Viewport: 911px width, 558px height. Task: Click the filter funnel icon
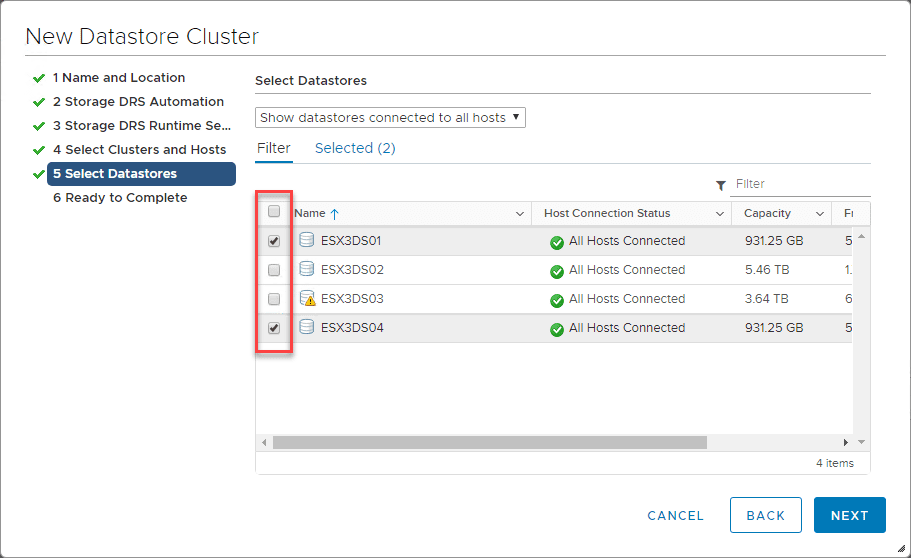click(x=721, y=185)
